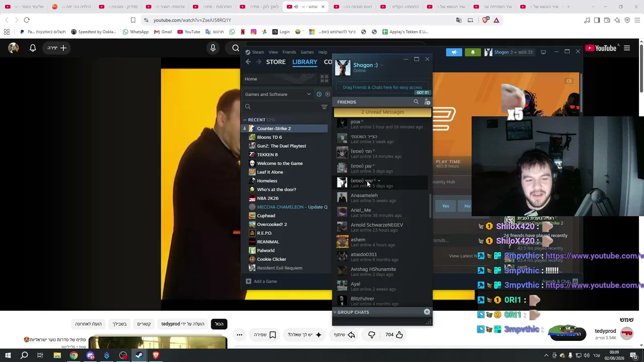Open Windows Start menu
This screenshot has width=644, height=362.
tap(8, 355)
